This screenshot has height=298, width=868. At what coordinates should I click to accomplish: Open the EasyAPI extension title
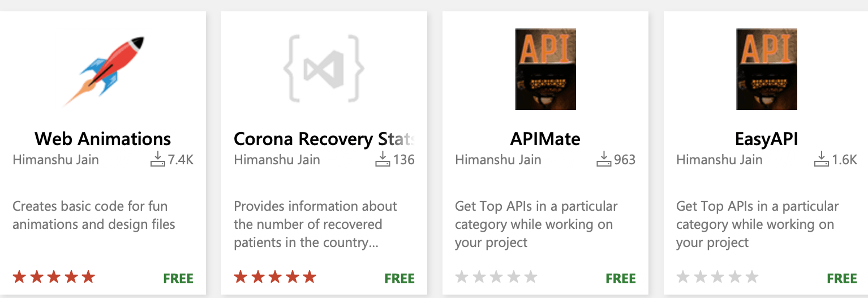767,139
